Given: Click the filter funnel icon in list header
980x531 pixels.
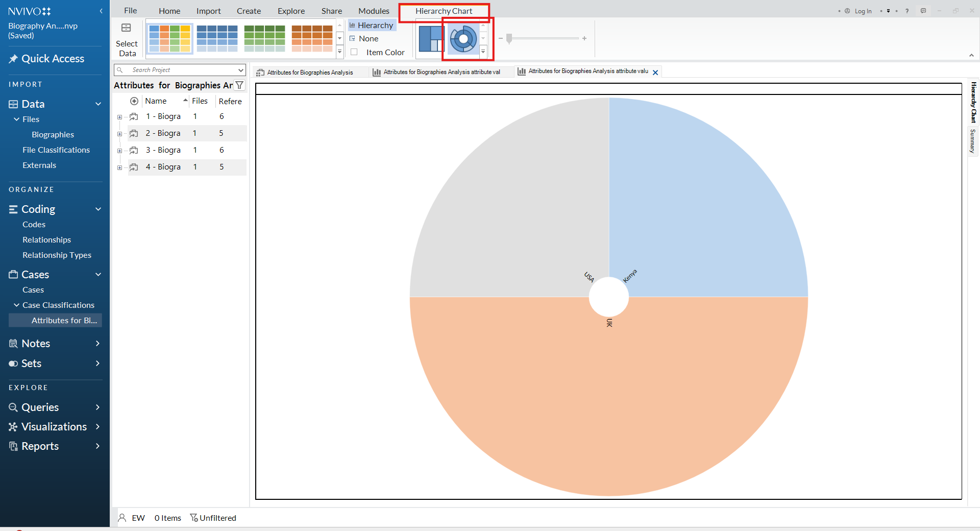Looking at the screenshot, I should point(239,85).
